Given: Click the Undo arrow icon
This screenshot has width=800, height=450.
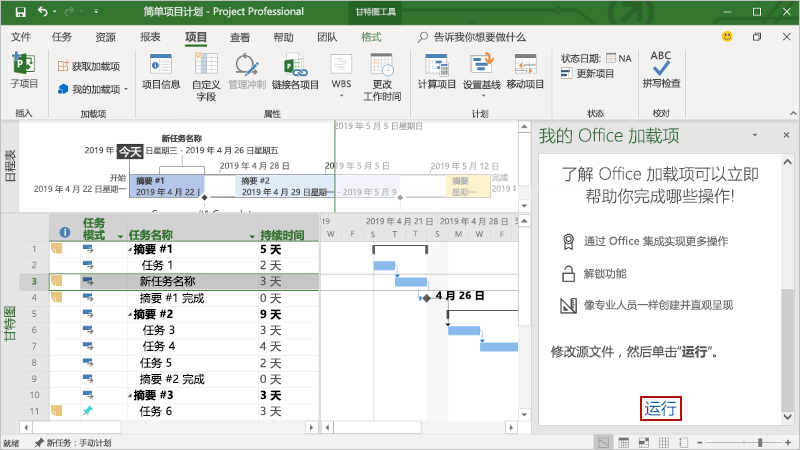Looking at the screenshot, I should [x=43, y=11].
